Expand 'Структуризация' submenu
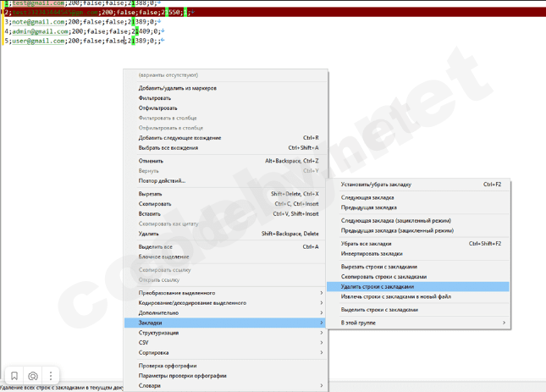The width and height of the screenshot is (546, 392). [226, 333]
